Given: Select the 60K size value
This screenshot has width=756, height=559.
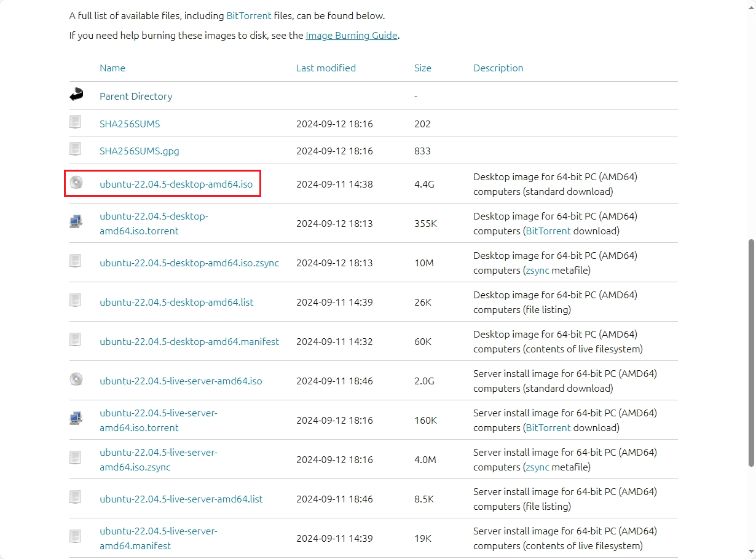Looking at the screenshot, I should pos(423,342).
